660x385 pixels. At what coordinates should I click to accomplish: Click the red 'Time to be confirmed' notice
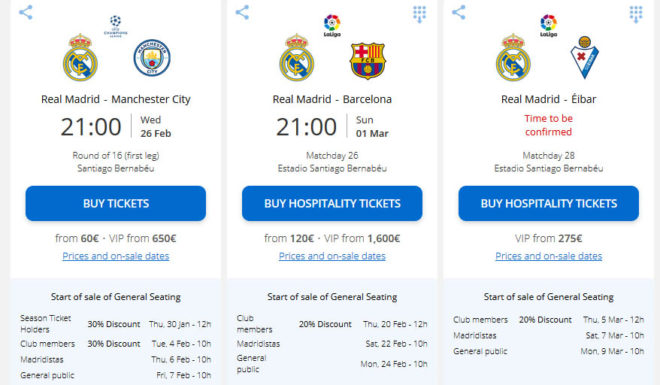[548, 125]
